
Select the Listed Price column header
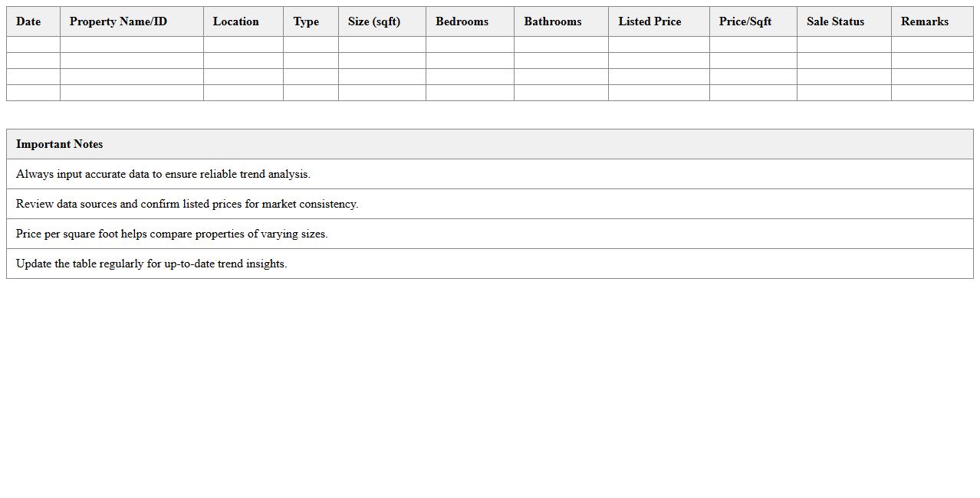[x=649, y=21]
